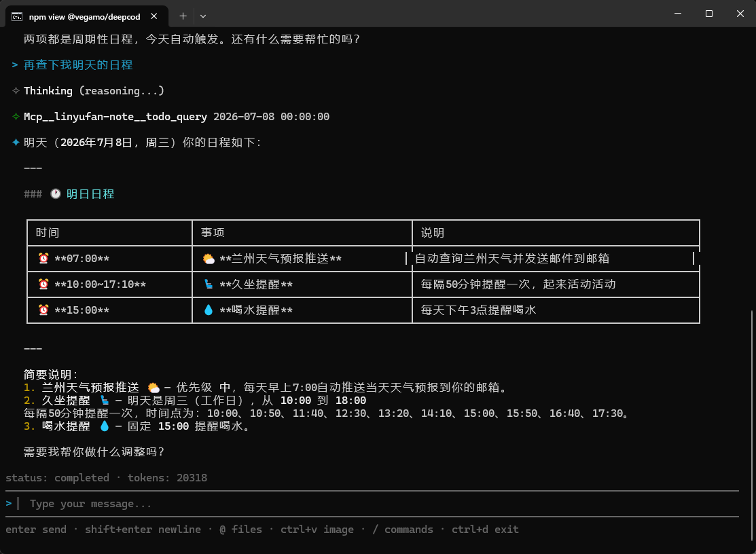Maximize the terminal window
This screenshot has width=756, height=554.
[708, 14]
